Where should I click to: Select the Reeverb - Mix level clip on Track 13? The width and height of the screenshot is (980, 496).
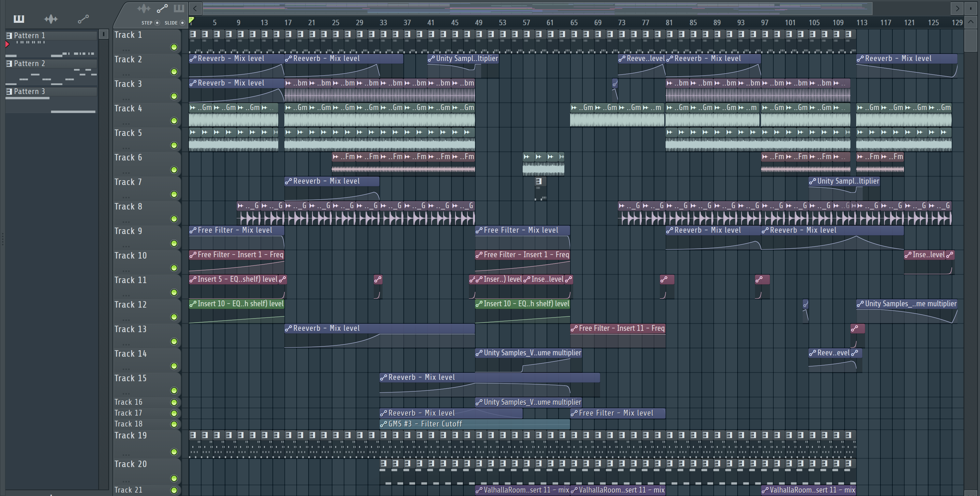[379, 336]
